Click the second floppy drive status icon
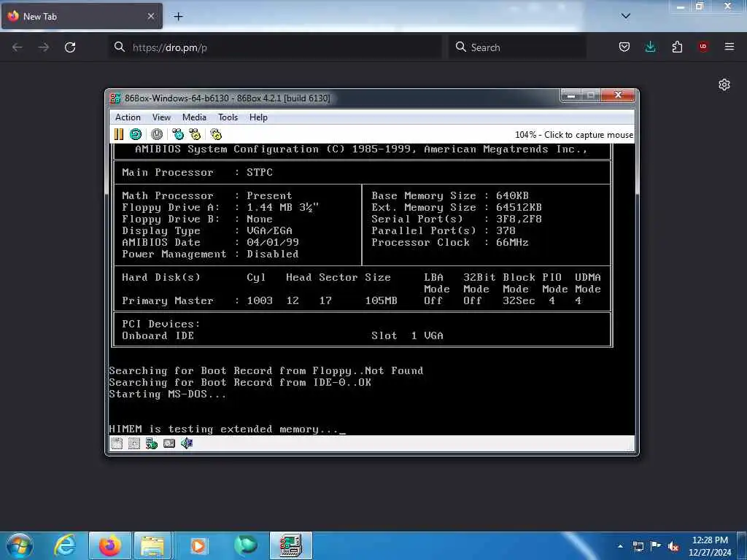This screenshot has height=560, width=747. [134, 443]
